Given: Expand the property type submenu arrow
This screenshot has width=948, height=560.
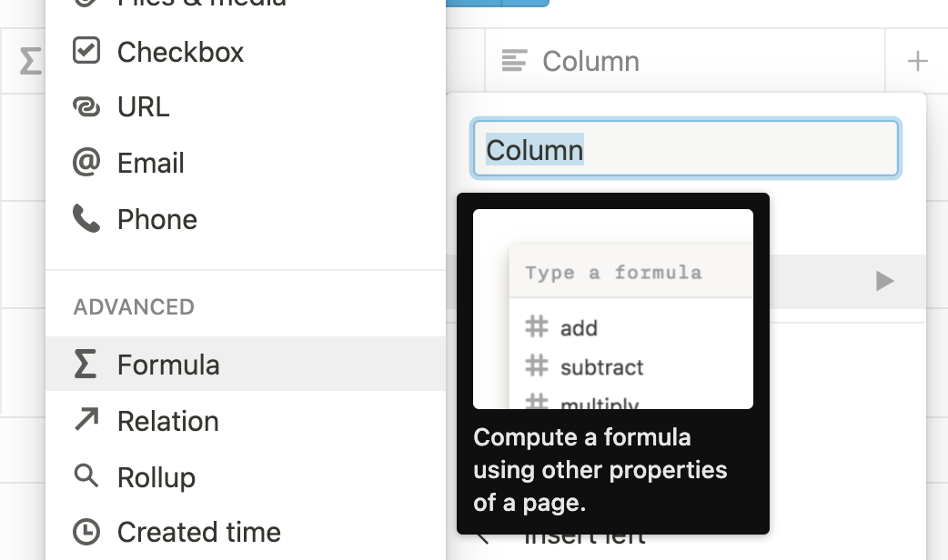Looking at the screenshot, I should point(884,281).
